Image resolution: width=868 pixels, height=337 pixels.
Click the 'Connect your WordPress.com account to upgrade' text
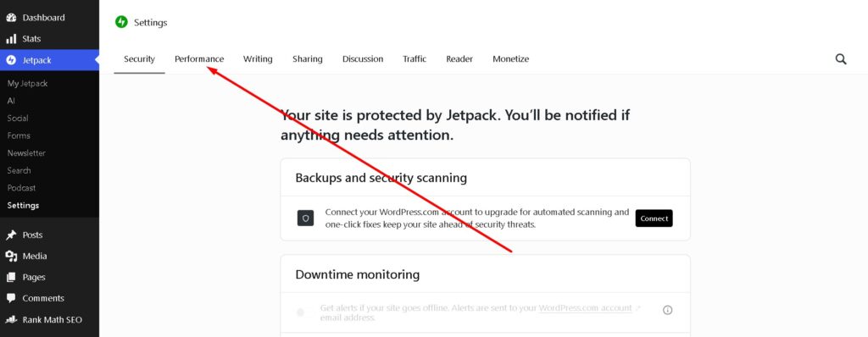477,218
